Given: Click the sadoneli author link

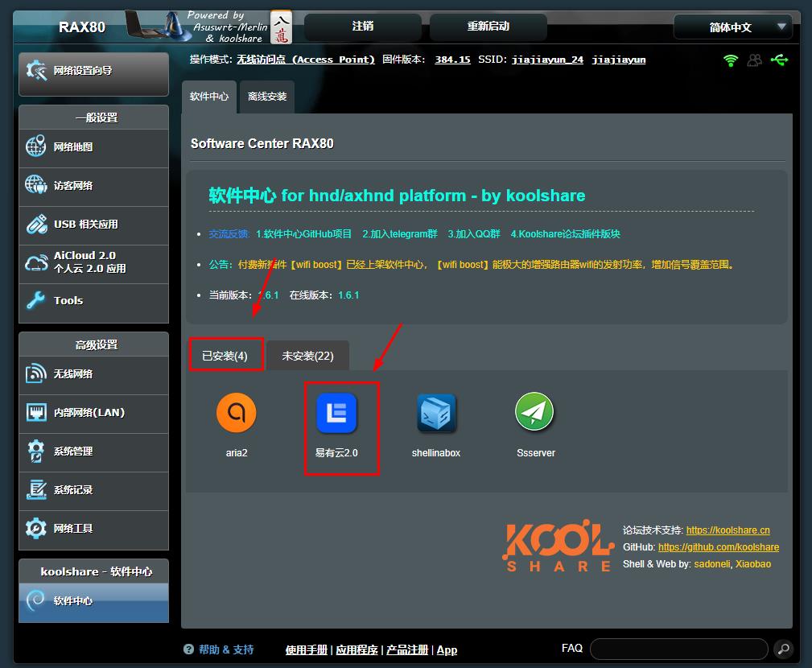Looking at the screenshot, I should pos(711,564).
